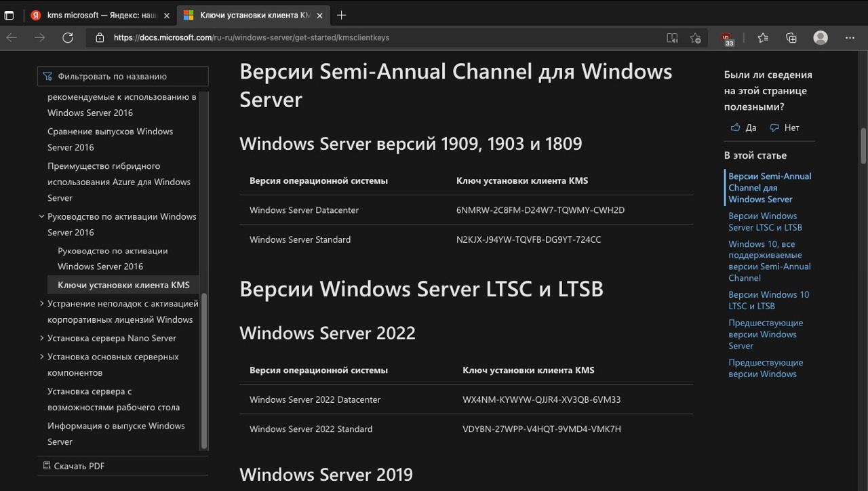The height and width of the screenshot is (491, 868).
Task: Open 'Информация о выпуске Windows Server'
Action: pos(116,434)
